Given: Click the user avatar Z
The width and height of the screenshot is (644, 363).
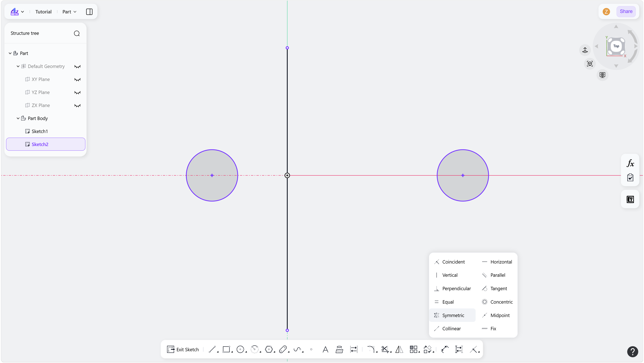Looking at the screenshot, I should (x=606, y=12).
